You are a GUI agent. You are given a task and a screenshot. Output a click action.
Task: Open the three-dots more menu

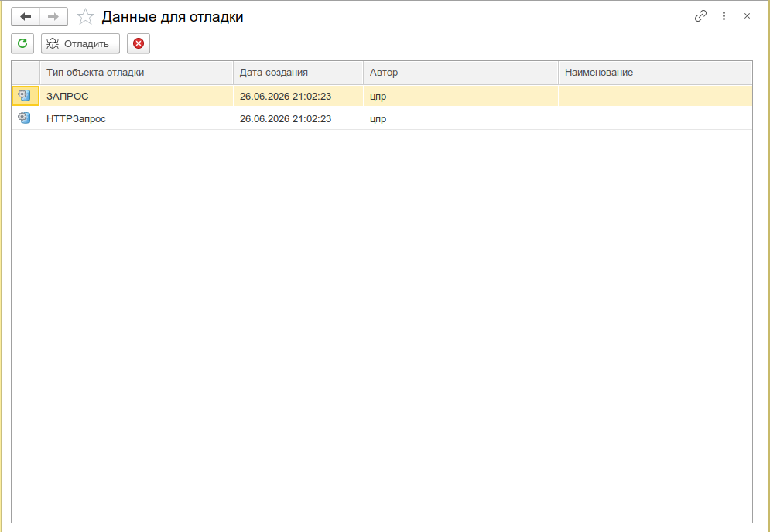pyautogui.click(x=724, y=16)
